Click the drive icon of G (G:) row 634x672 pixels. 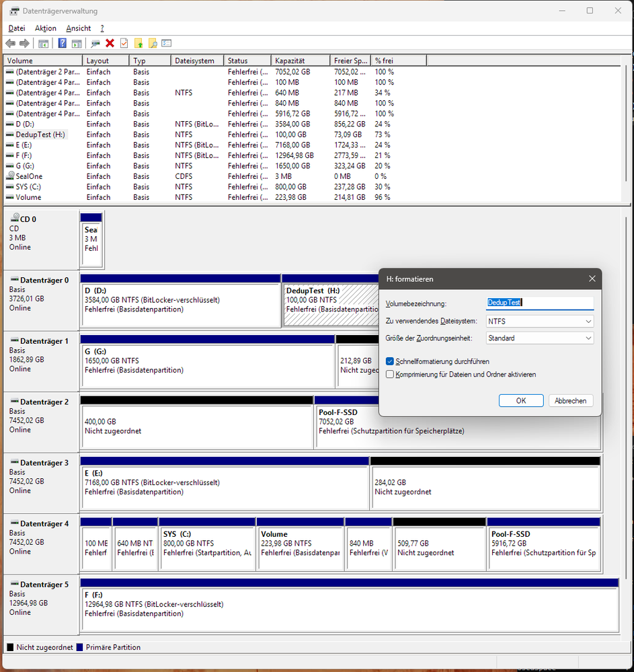pyautogui.click(x=10, y=166)
